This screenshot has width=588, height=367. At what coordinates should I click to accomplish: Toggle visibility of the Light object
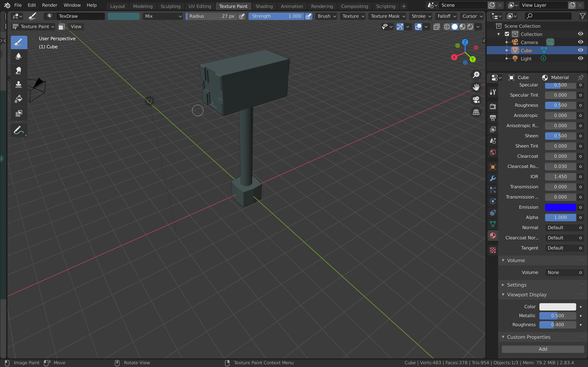[580, 59]
